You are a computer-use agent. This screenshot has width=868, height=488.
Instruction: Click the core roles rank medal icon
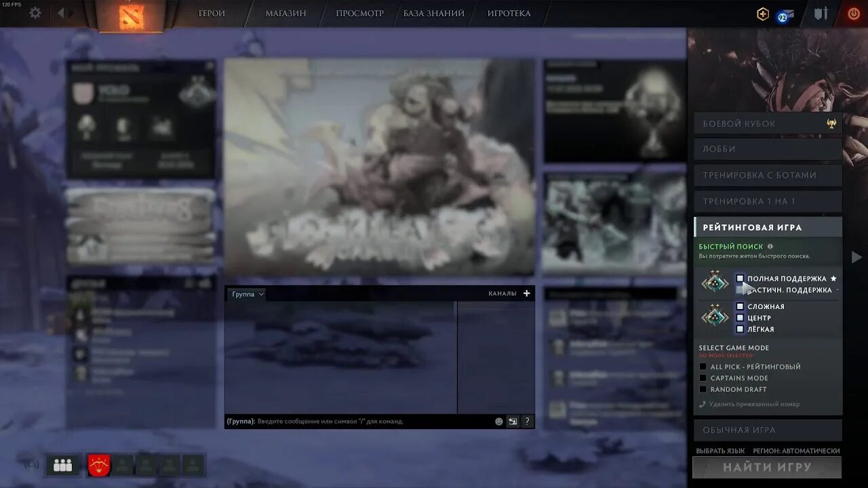pos(715,316)
